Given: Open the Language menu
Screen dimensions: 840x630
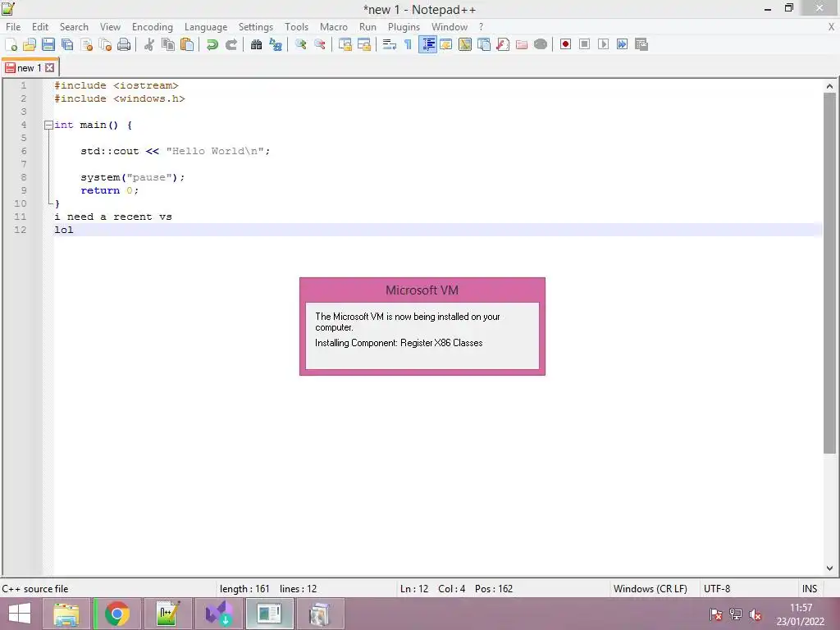Looking at the screenshot, I should (206, 27).
